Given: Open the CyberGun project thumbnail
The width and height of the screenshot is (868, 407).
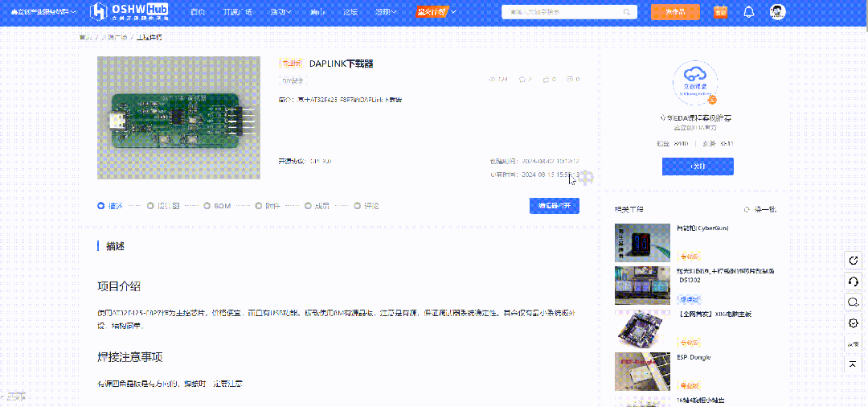Looking at the screenshot, I should coord(643,243).
